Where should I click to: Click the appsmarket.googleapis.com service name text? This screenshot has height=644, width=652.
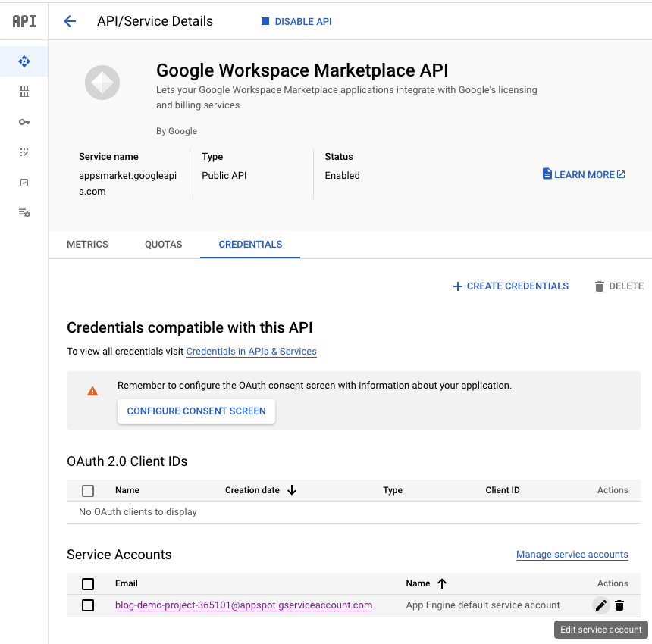[x=127, y=183]
